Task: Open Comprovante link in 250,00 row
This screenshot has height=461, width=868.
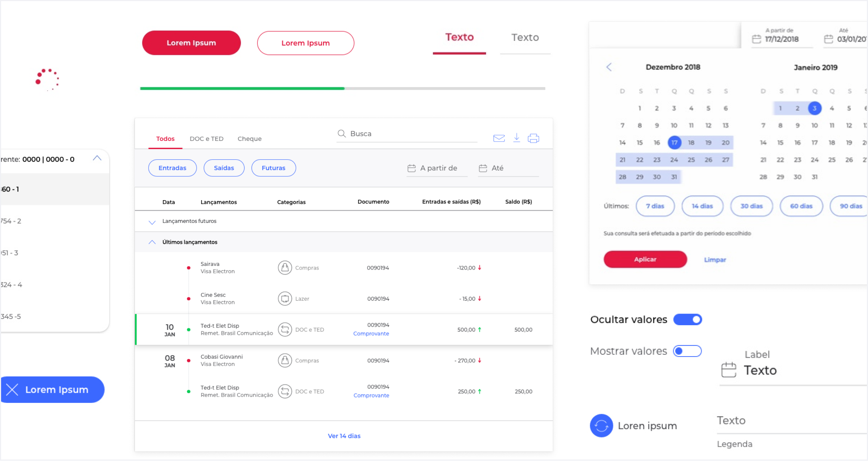Action: (371, 396)
